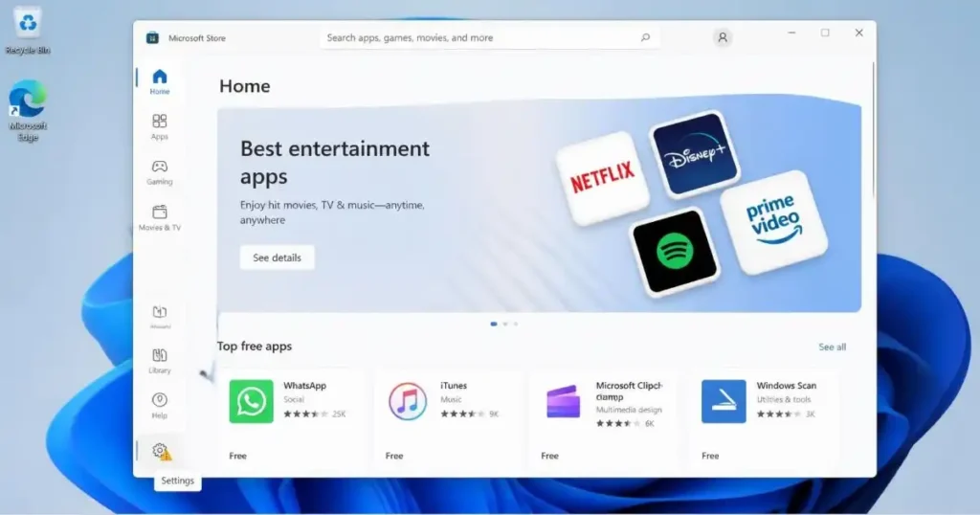Click the Windows Scan app title
The image size is (980, 515).
tap(787, 386)
